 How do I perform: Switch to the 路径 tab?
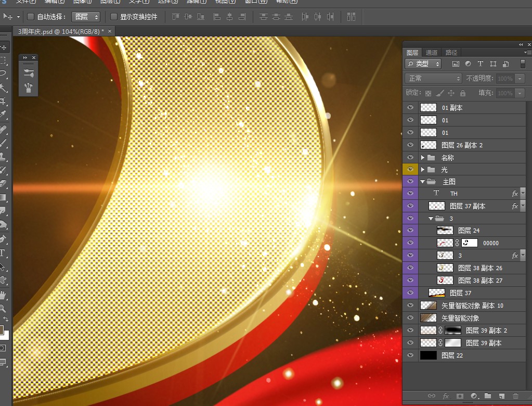pos(451,52)
